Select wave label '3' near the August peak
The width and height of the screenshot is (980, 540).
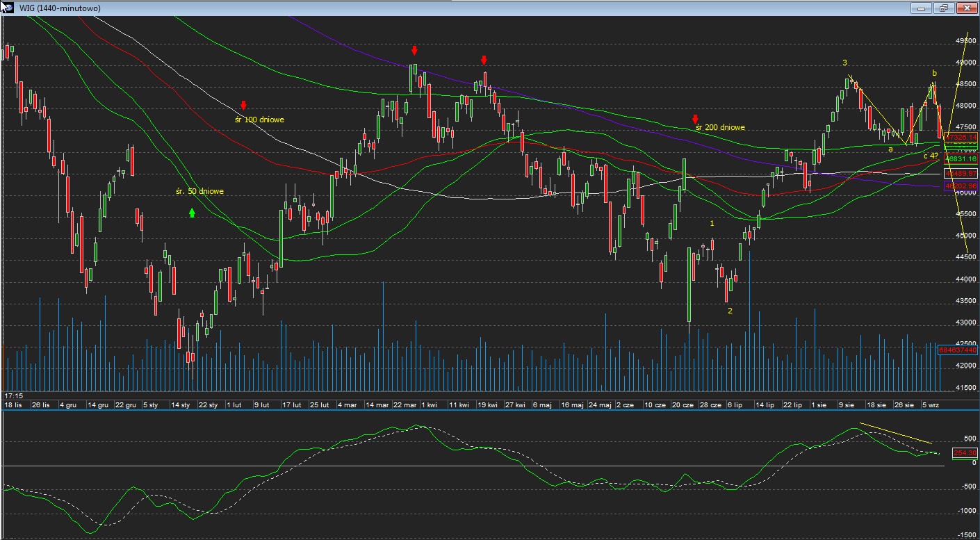point(845,63)
